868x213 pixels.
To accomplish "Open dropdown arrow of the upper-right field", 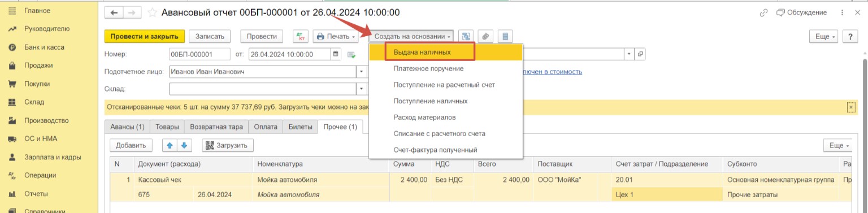I will [630, 54].
